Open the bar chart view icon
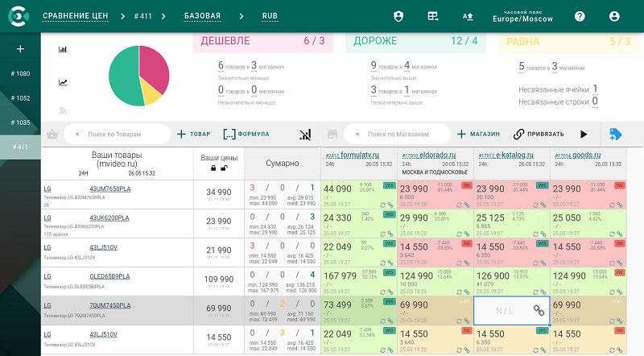The width and height of the screenshot is (644, 356). [63, 49]
